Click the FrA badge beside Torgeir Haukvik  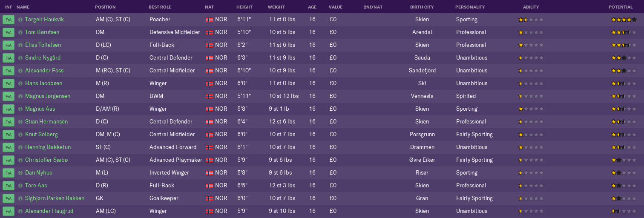coord(9,20)
